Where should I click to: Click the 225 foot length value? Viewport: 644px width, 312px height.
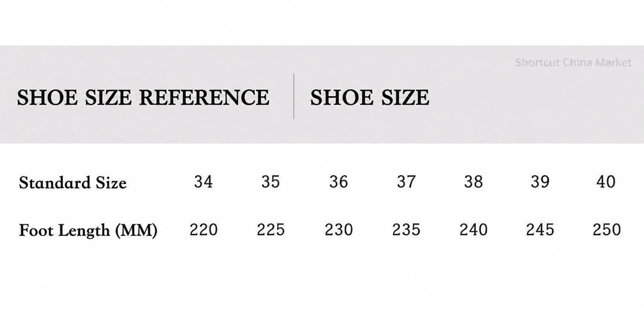(271, 229)
